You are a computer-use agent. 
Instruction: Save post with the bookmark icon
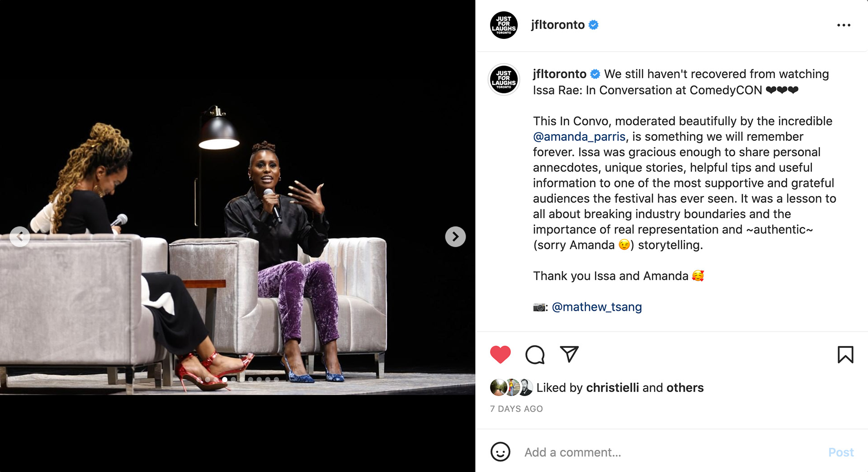tap(845, 355)
